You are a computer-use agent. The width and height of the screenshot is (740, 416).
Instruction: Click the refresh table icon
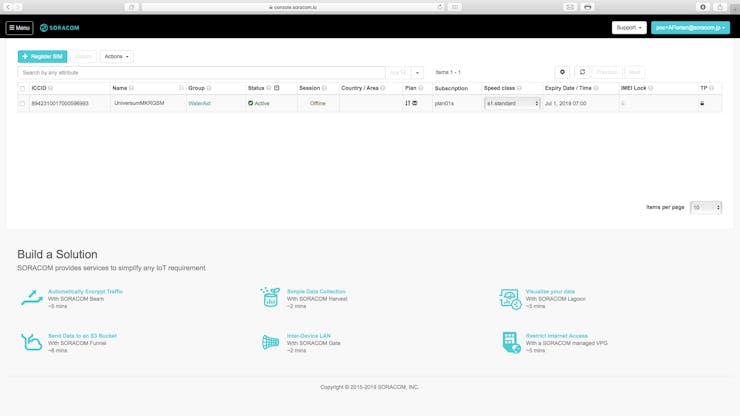pos(582,72)
